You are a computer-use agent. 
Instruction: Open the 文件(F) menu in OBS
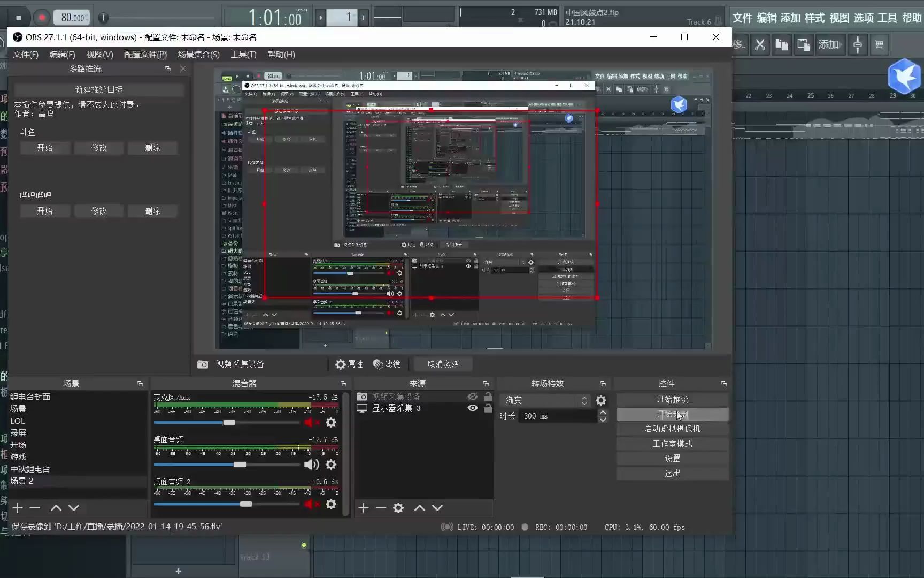(26, 55)
